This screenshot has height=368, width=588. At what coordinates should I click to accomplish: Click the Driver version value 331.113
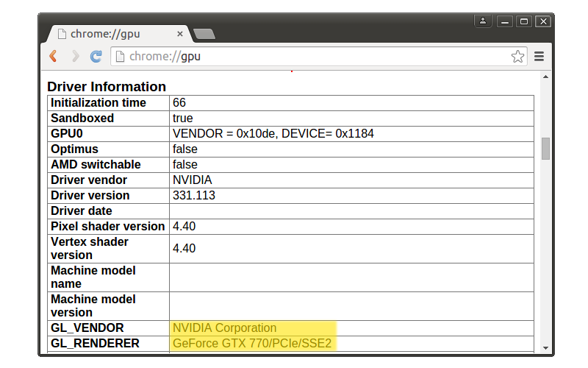(x=193, y=195)
